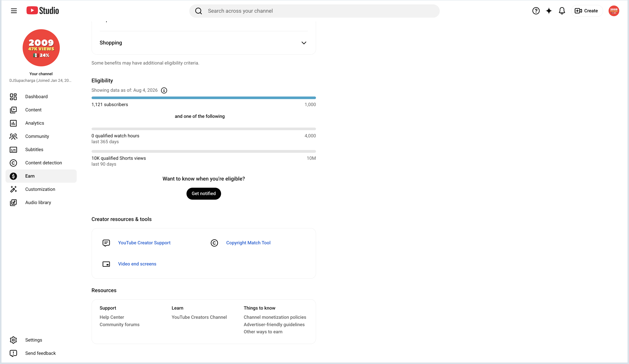Open Advertiser-friendly guidelines link

(274, 325)
